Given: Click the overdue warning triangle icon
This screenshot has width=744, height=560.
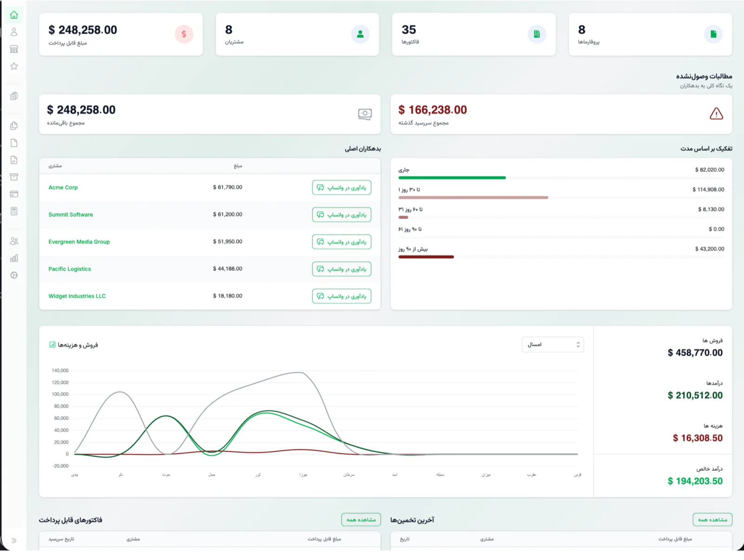Looking at the screenshot, I should pyautogui.click(x=716, y=113).
